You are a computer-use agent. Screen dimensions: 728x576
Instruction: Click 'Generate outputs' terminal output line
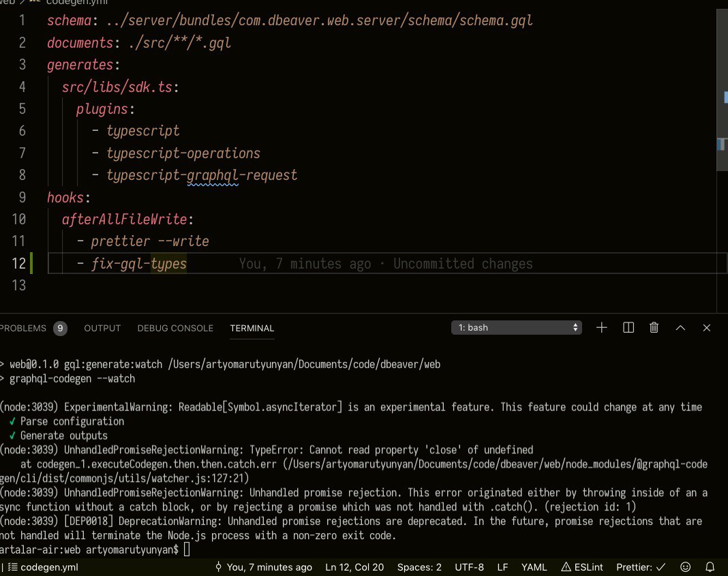63,436
